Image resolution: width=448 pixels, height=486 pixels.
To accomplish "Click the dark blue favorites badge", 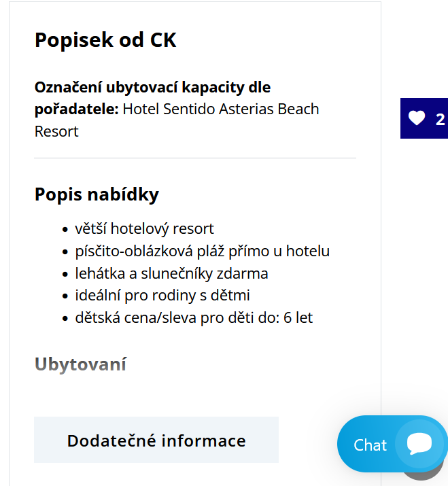I will 424,118.
